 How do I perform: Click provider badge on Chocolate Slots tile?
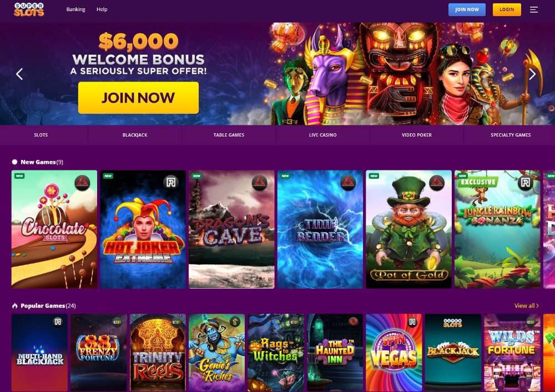click(82, 183)
